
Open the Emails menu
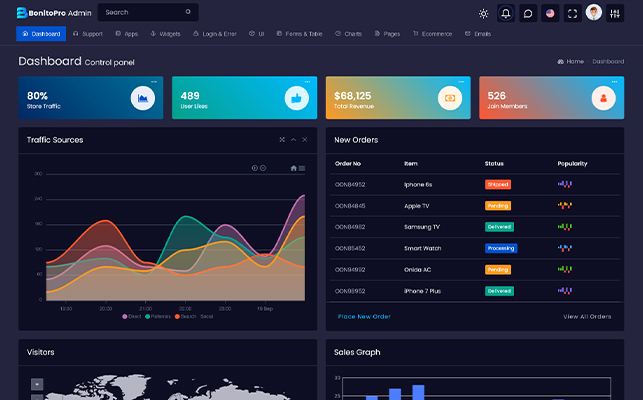tap(478, 34)
